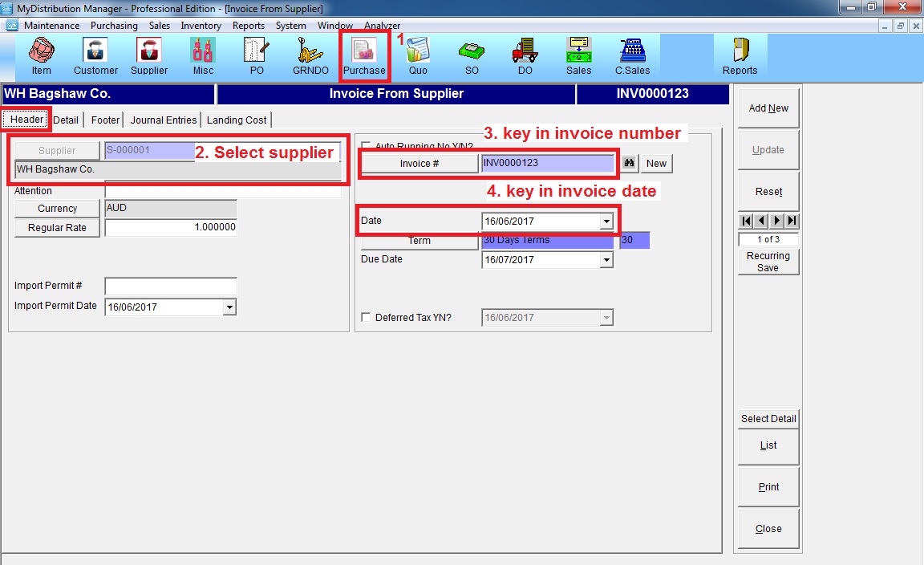Image resolution: width=924 pixels, height=565 pixels.
Task: Click the Add New button
Action: click(x=768, y=108)
